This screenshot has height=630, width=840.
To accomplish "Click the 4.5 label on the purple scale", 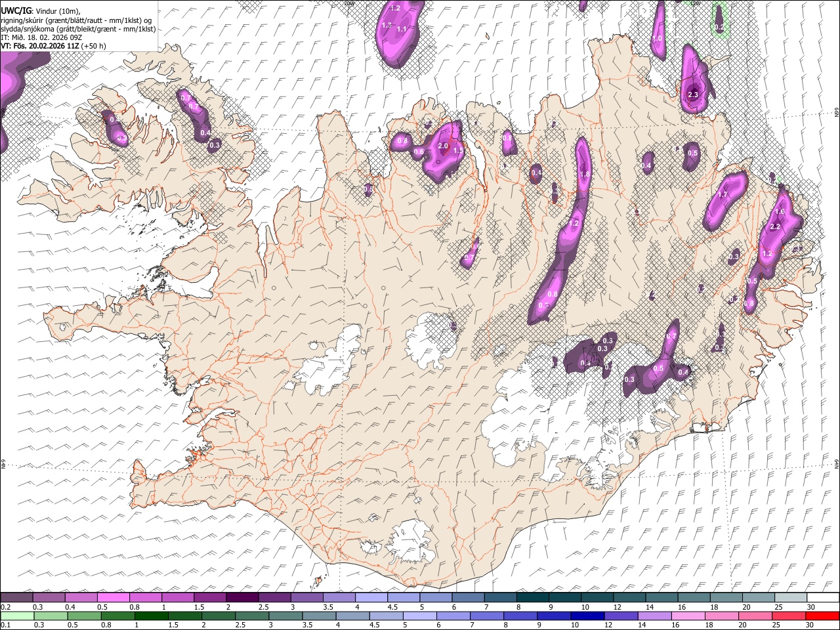I will (393, 607).
